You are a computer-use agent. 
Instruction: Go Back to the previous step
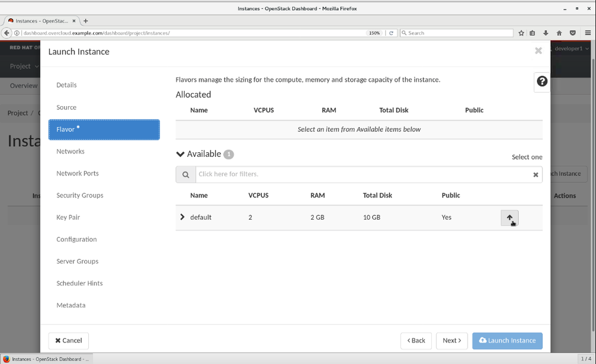(x=416, y=341)
